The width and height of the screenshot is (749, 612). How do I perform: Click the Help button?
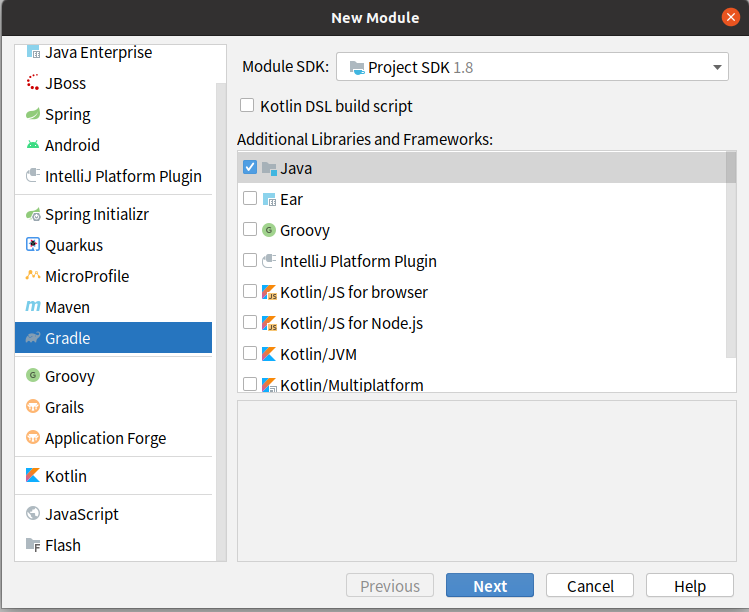(690, 585)
